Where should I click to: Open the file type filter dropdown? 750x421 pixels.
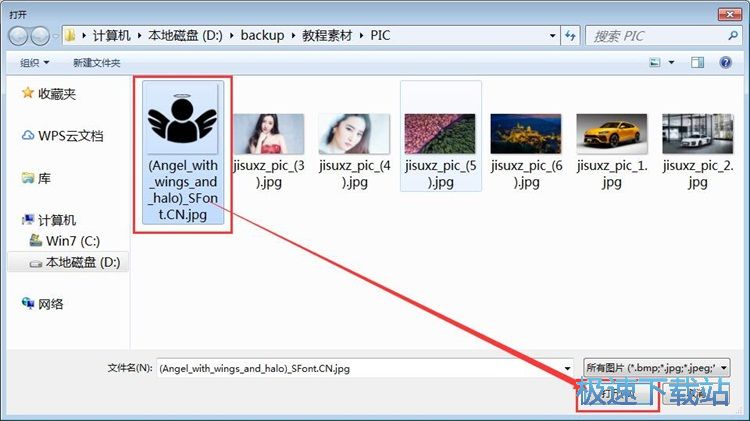point(657,368)
